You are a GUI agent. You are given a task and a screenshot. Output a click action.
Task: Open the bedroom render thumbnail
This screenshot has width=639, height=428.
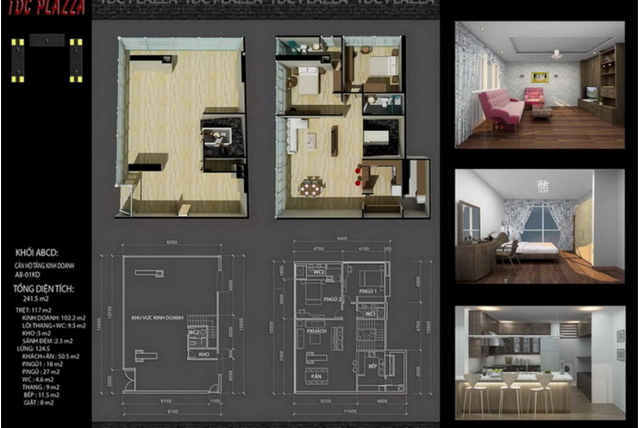click(x=539, y=227)
